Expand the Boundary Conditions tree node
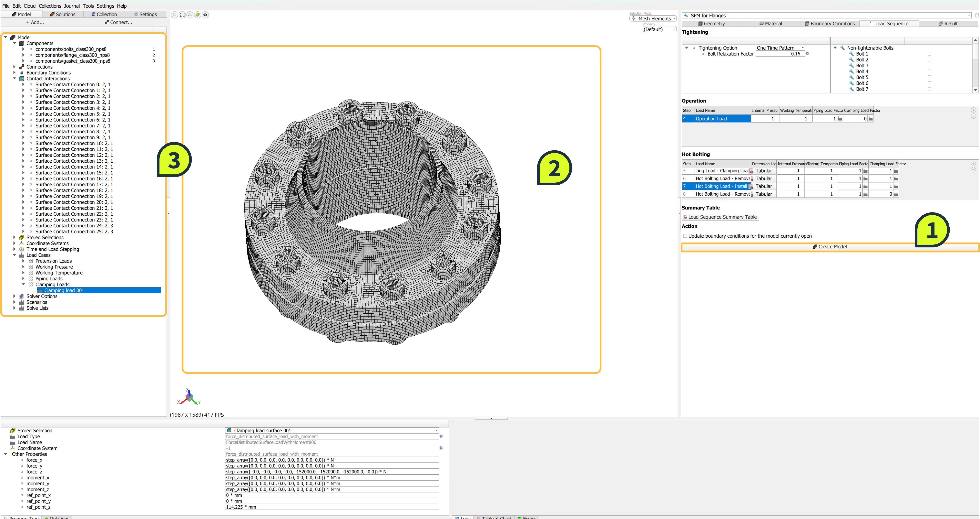Viewport: 980px width, 519px height. coord(15,73)
